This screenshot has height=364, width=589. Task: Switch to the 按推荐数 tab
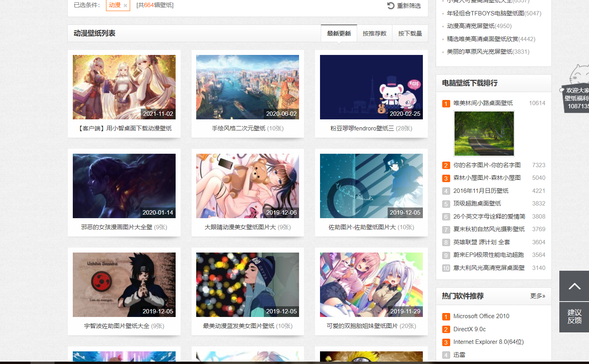pos(375,34)
